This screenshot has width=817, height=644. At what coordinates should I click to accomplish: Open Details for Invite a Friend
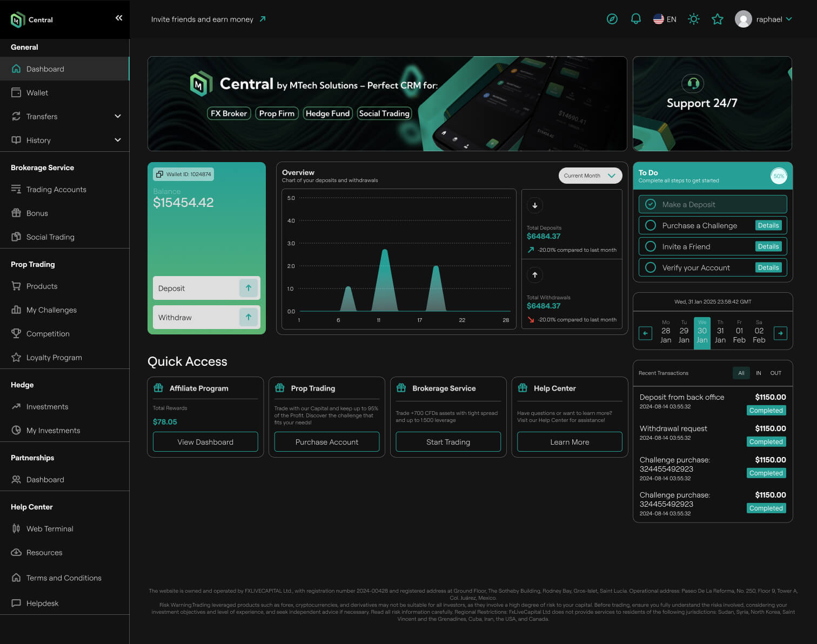coord(768,246)
